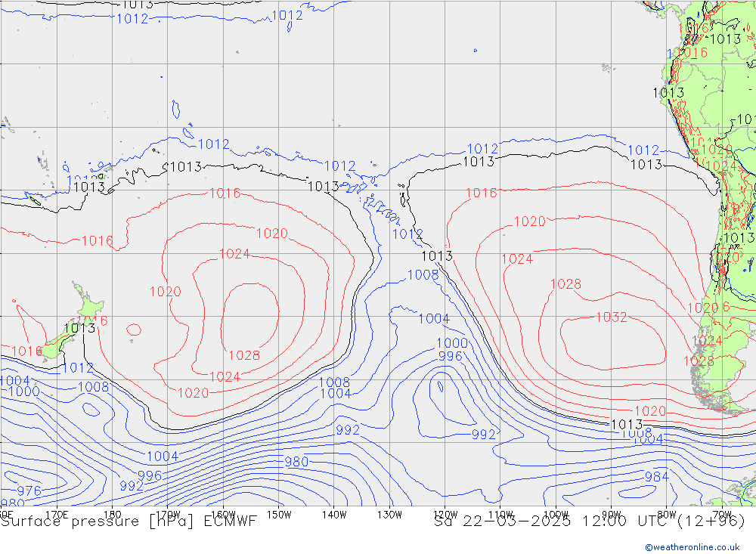Viewport: 756px width, 554px height.
Task: Select the 160W longitude label
Action: [x=223, y=515]
